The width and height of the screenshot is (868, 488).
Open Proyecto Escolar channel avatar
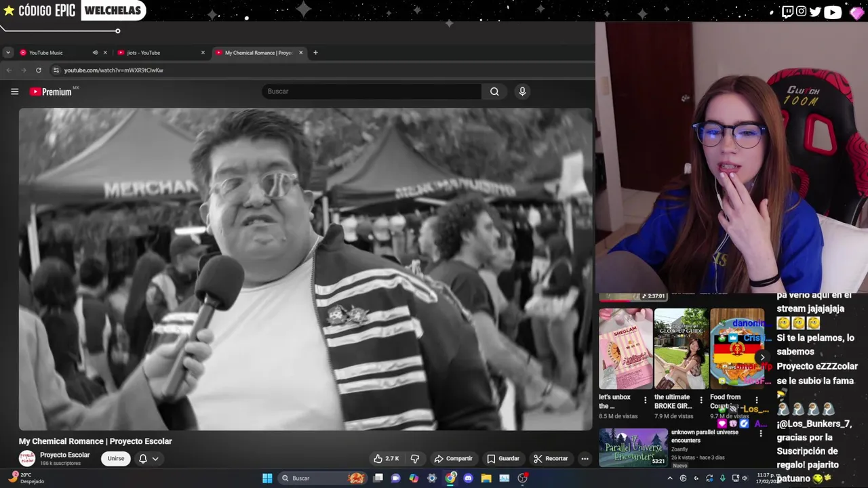point(27,458)
